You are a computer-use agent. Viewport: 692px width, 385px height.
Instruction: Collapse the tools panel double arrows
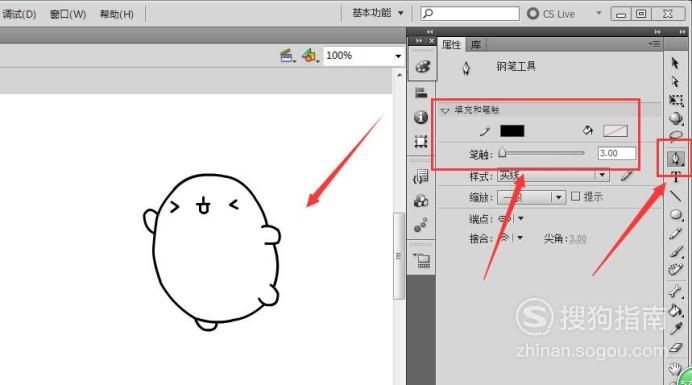point(682,32)
